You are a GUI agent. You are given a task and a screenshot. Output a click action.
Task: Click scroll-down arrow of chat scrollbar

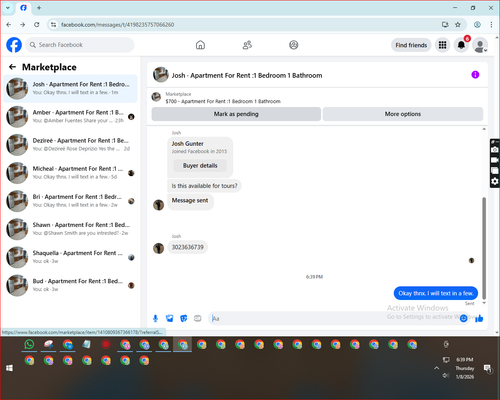(484, 303)
